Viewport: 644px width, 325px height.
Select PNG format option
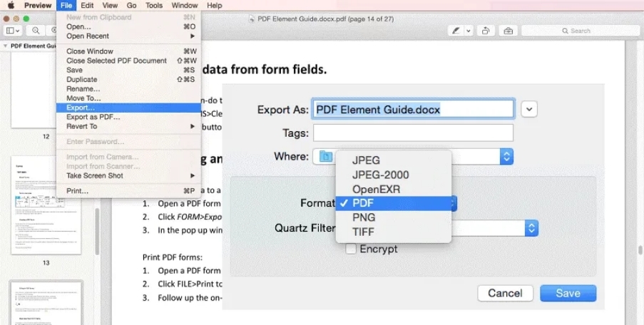pos(394,217)
